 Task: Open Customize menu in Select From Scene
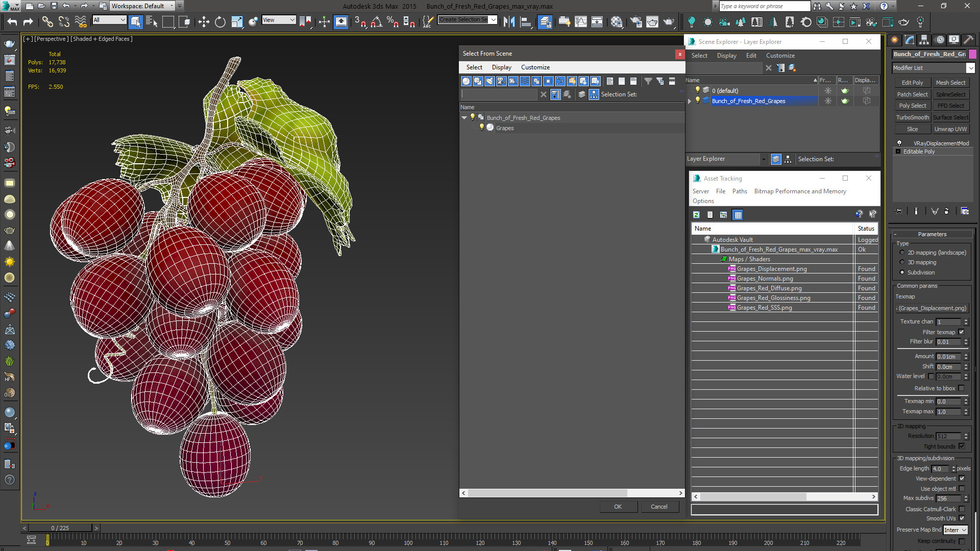click(x=535, y=67)
